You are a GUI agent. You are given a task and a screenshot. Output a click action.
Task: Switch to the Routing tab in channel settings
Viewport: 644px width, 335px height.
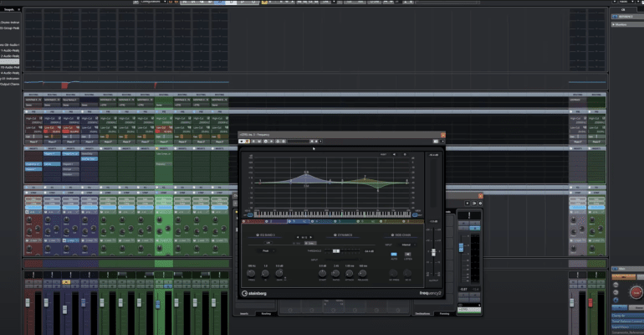[x=266, y=313]
